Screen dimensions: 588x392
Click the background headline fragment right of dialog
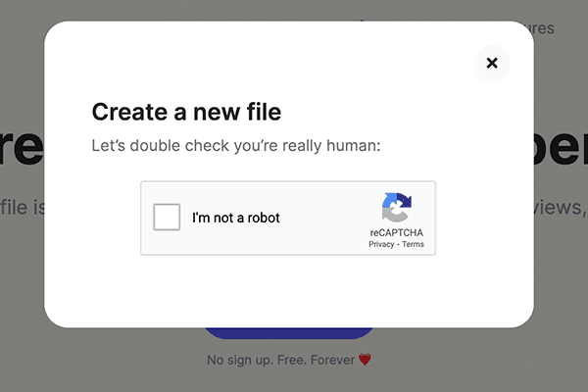pyautogui.click(x=561, y=147)
